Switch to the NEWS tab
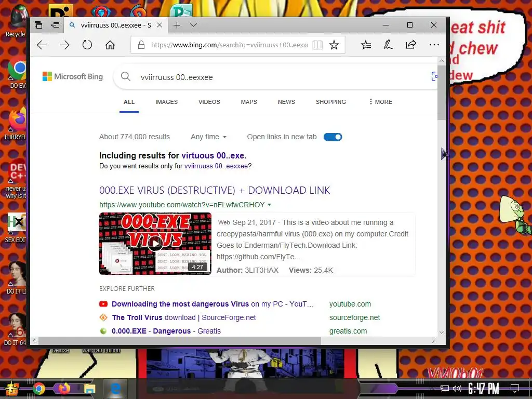This screenshot has width=532, height=399. [x=286, y=102]
